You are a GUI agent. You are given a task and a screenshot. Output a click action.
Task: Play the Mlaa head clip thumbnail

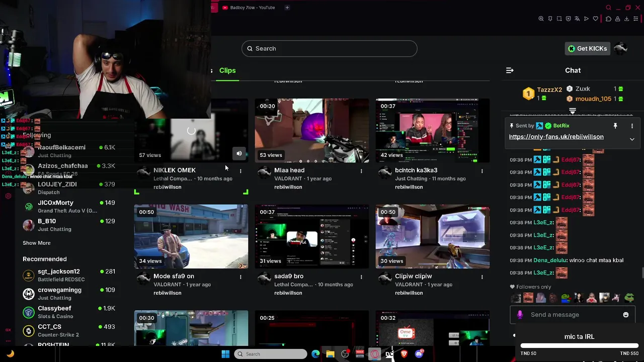[x=311, y=131]
